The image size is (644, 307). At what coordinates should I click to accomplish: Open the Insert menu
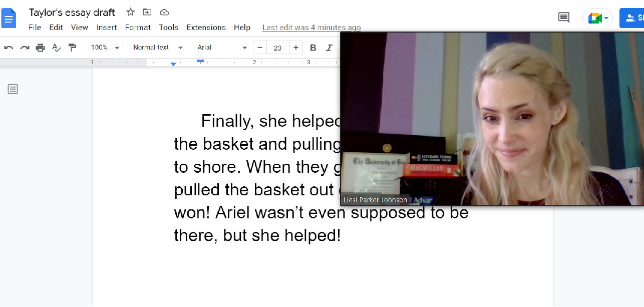[x=107, y=28]
